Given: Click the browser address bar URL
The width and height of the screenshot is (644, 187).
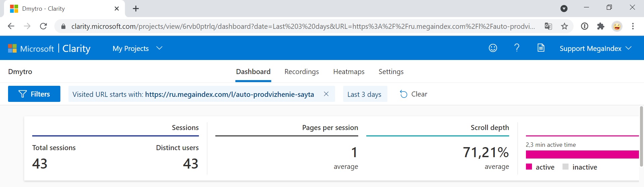Looking at the screenshot, I should pos(303,26).
